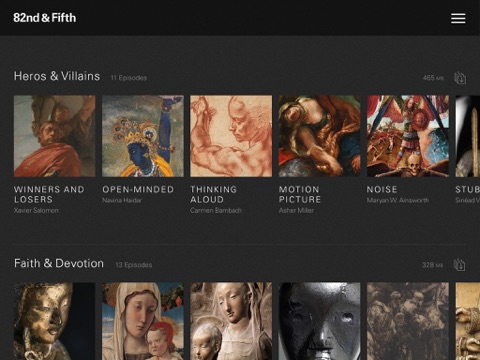480x360 pixels.
Task: Select the Motion Picture title
Action: [300, 194]
